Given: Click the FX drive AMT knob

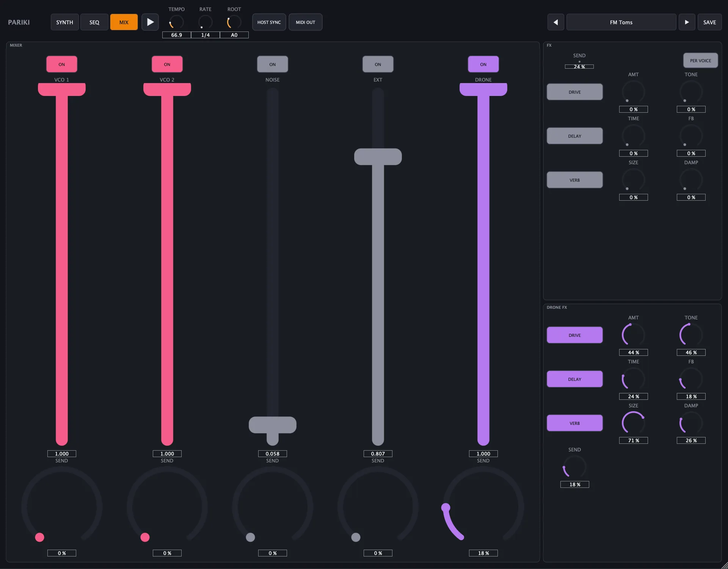Looking at the screenshot, I should coord(633,92).
